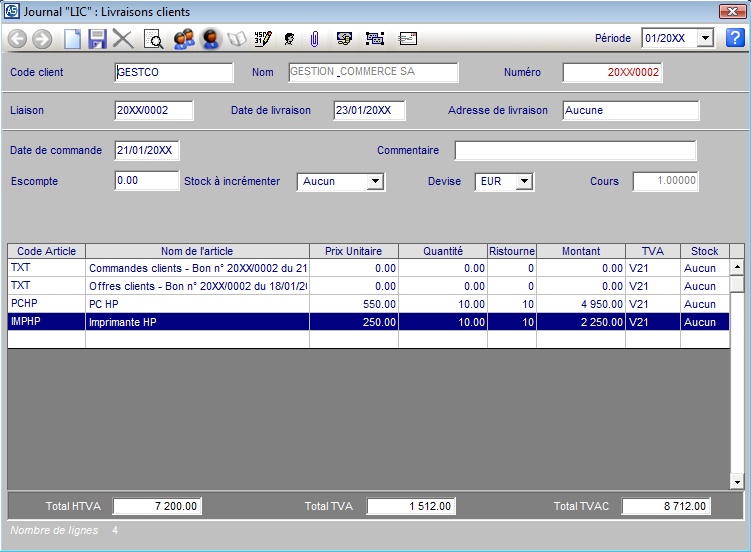751x552 pixels.
Task: Select the PC HP article row
Action: point(196,304)
